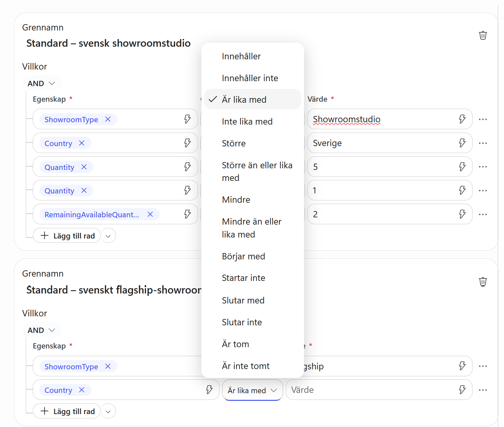The width and height of the screenshot is (504, 427).
Task: Click lightning icon in value field containing 5
Action: 462,167
